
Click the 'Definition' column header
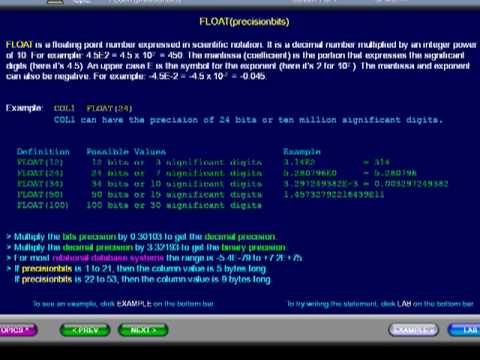coord(43,152)
